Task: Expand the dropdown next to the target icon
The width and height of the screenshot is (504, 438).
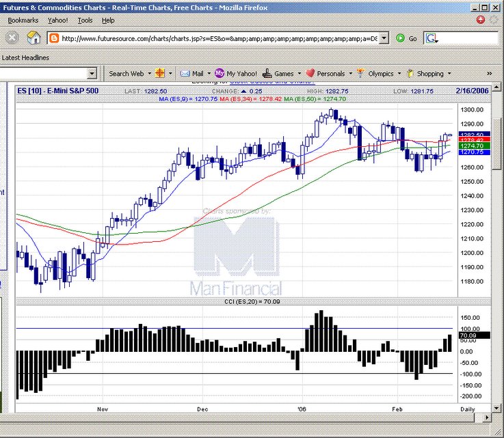Action: point(170,74)
